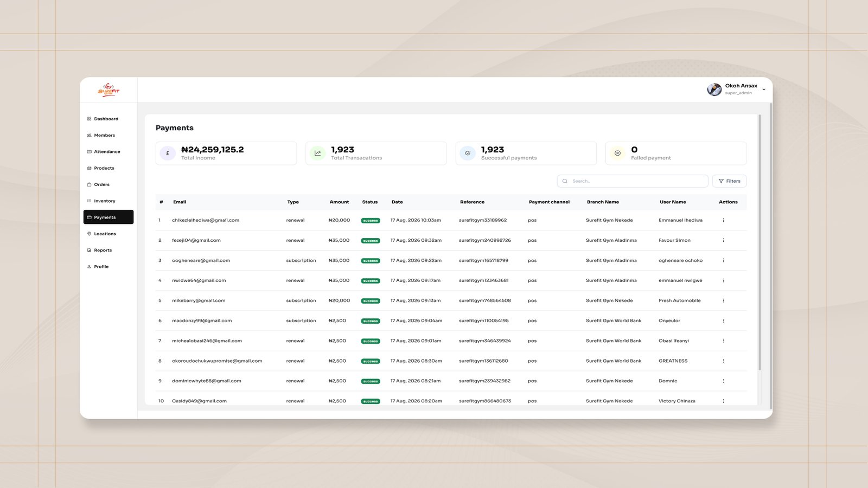This screenshot has height=488, width=868.
Task: Open actions menu for macdonzy99@gmail.com row
Action: tap(723, 320)
